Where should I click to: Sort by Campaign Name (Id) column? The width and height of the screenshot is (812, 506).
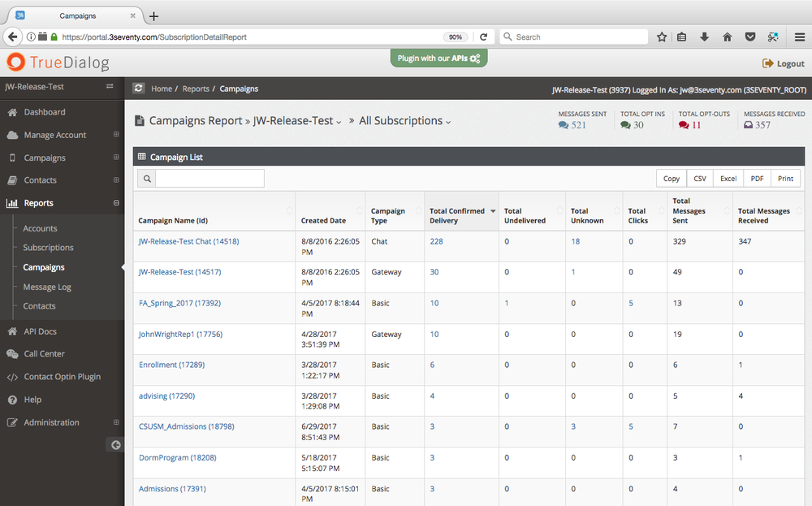214,211
